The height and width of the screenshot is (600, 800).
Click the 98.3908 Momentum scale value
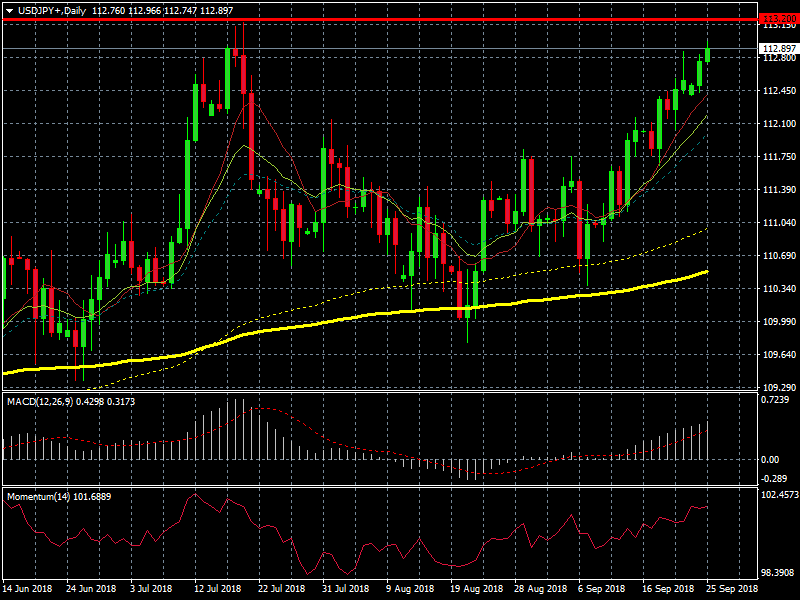pos(776,572)
